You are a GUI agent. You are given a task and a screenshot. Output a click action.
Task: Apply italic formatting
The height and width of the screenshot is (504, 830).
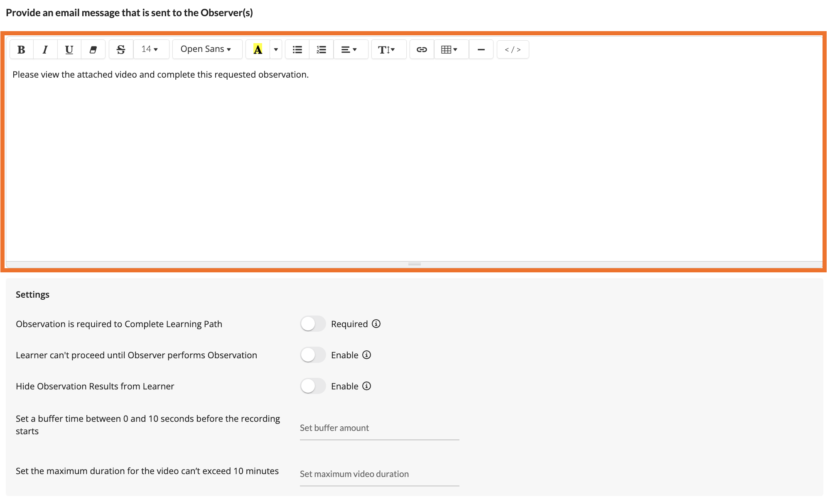coord(45,49)
